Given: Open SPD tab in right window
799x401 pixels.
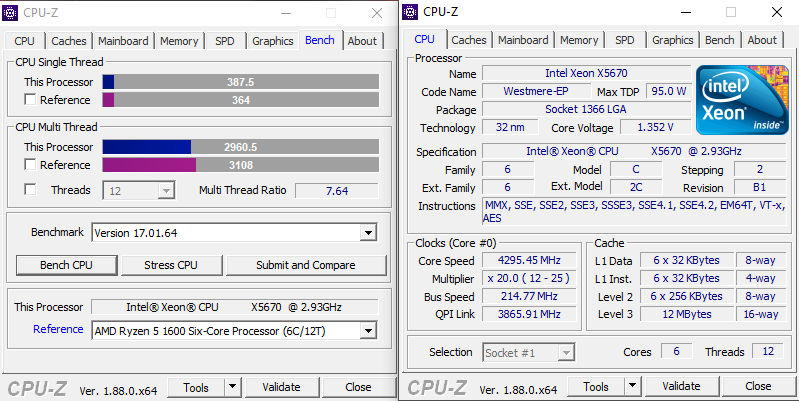Looking at the screenshot, I should click(625, 40).
